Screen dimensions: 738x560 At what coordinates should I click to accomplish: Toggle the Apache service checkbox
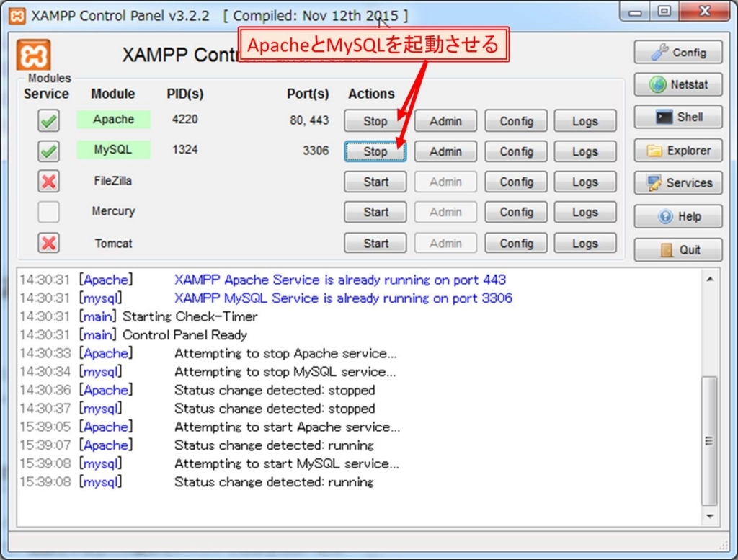(48, 120)
